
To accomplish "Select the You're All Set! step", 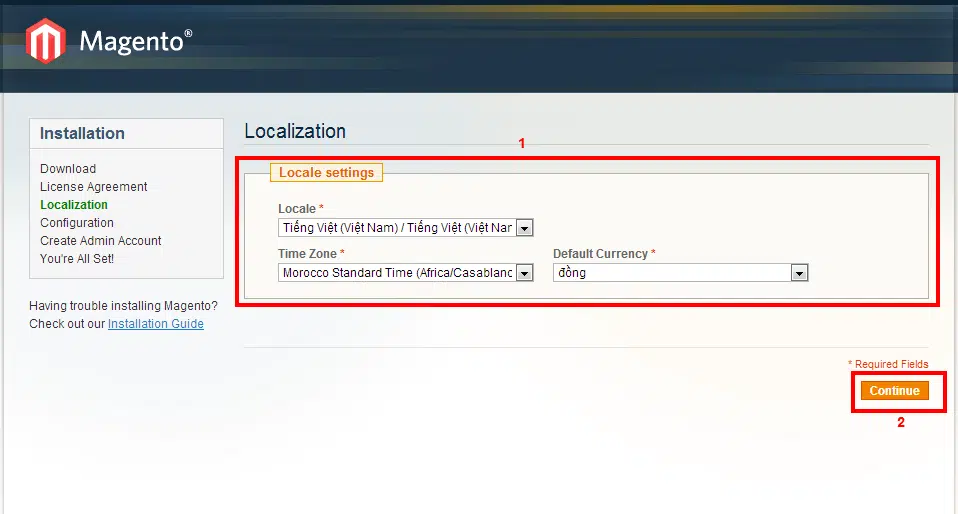I will tap(77, 259).
